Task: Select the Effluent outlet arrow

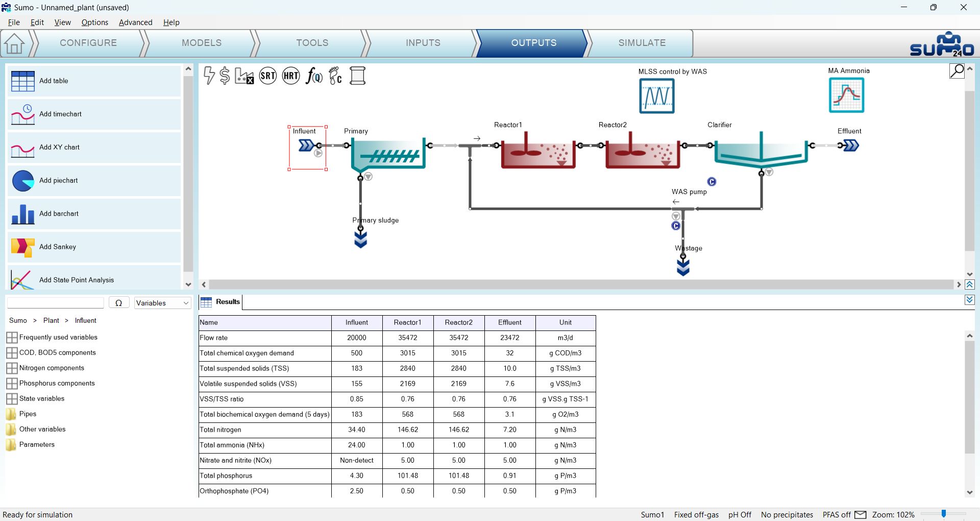Action: [851, 146]
